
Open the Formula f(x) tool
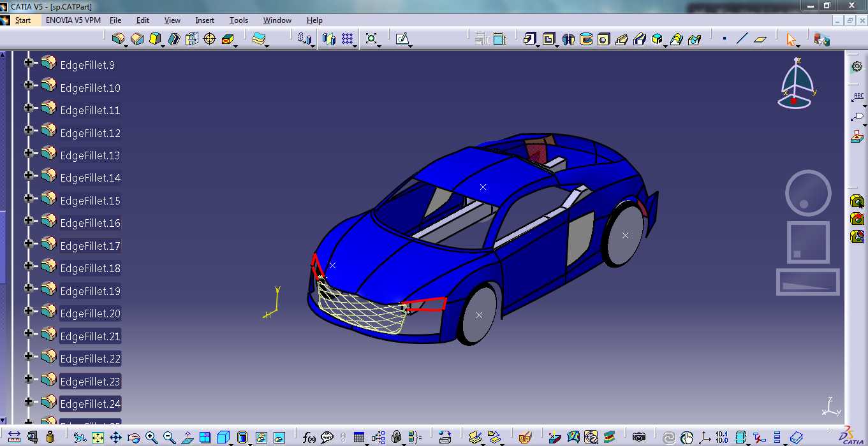(x=309, y=437)
